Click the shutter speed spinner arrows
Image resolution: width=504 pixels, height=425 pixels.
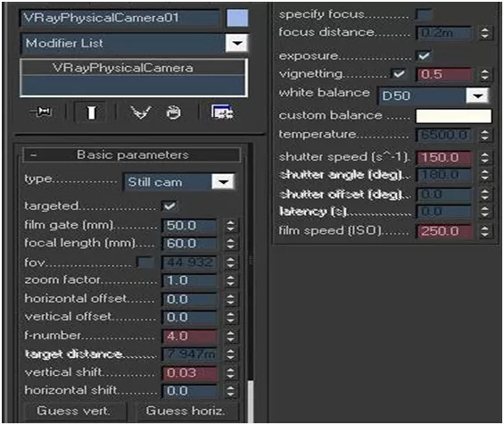pos(484,158)
